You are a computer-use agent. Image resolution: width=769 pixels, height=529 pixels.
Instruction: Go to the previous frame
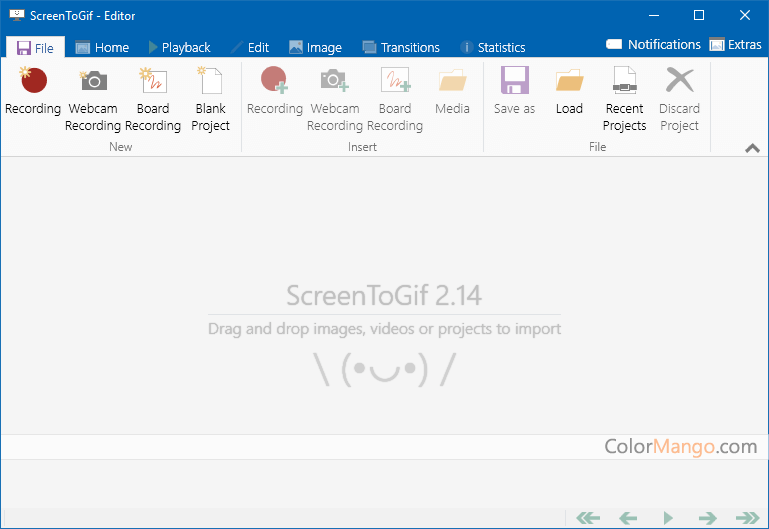(628, 518)
